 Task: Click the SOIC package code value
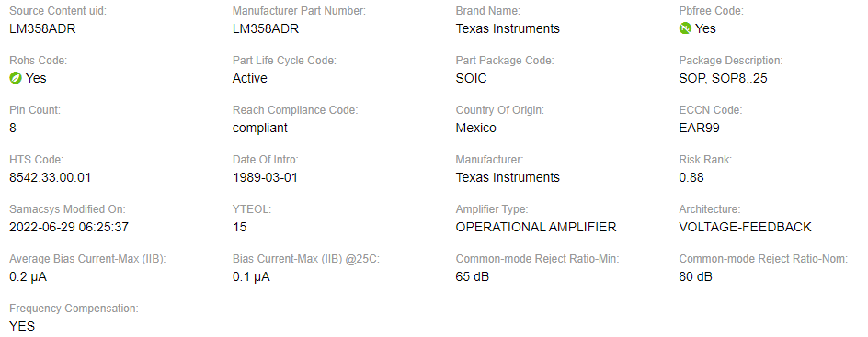[x=471, y=78]
